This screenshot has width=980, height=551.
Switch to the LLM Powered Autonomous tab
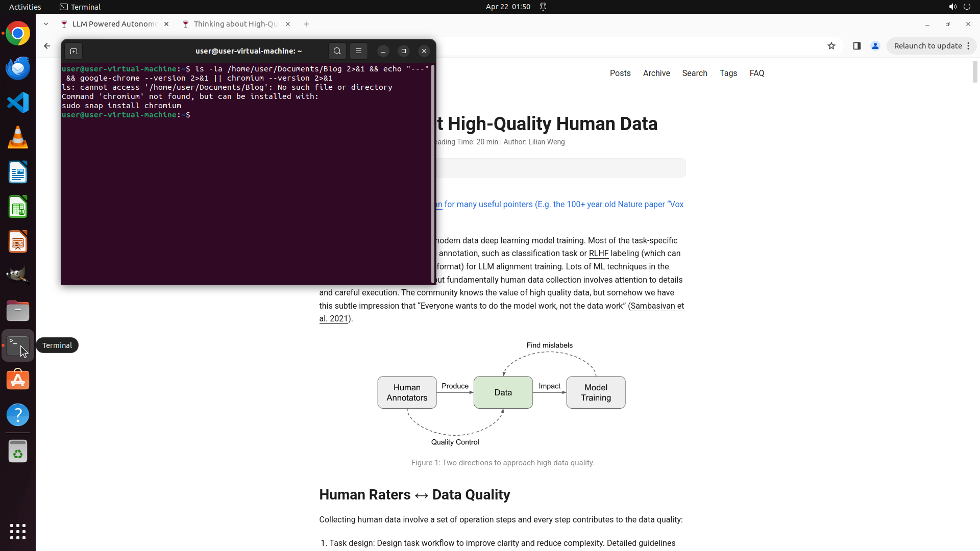click(114, 24)
